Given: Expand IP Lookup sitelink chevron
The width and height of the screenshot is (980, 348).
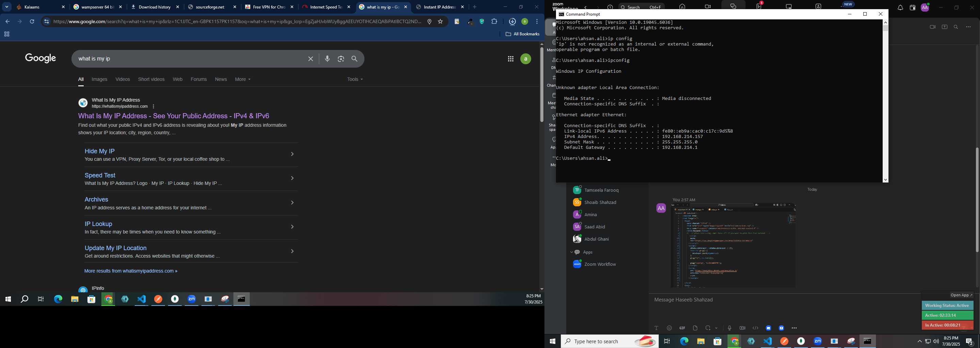Looking at the screenshot, I should pyautogui.click(x=292, y=227).
